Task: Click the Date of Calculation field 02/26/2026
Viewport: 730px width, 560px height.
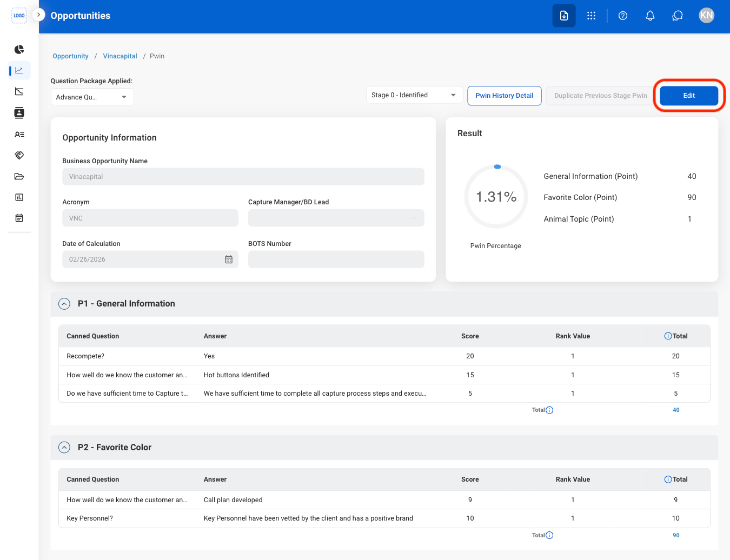Action: [x=150, y=259]
